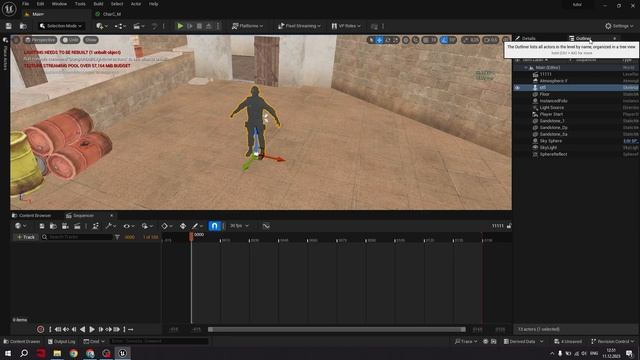Click the Sequencer add Track button
Viewport: 640px width, 360px height.
coord(25,237)
